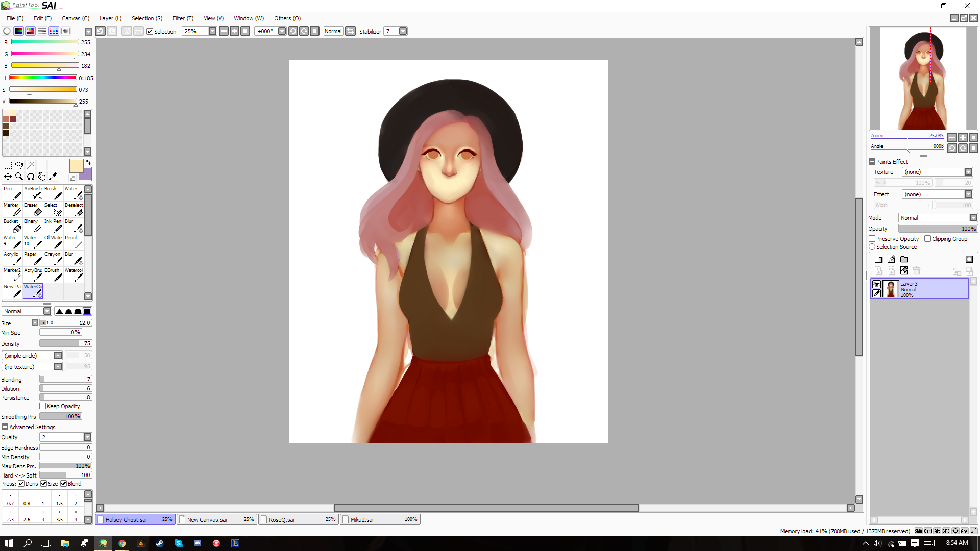
Task: Open the Effect (none) dropdown
Action: pyautogui.click(x=968, y=194)
